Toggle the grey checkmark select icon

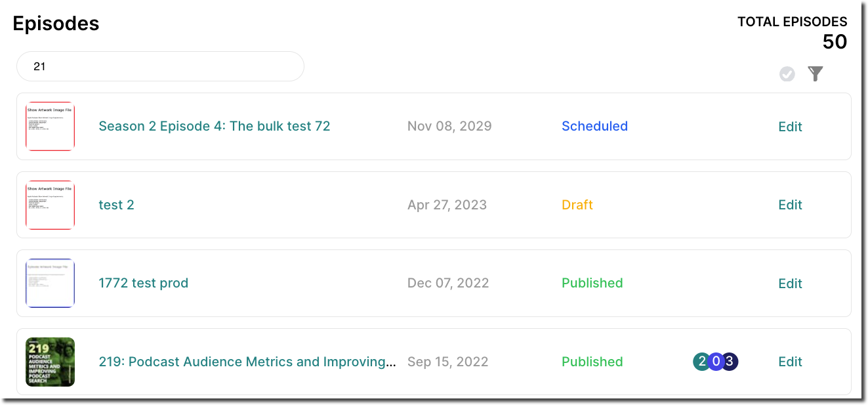click(x=787, y=74)
